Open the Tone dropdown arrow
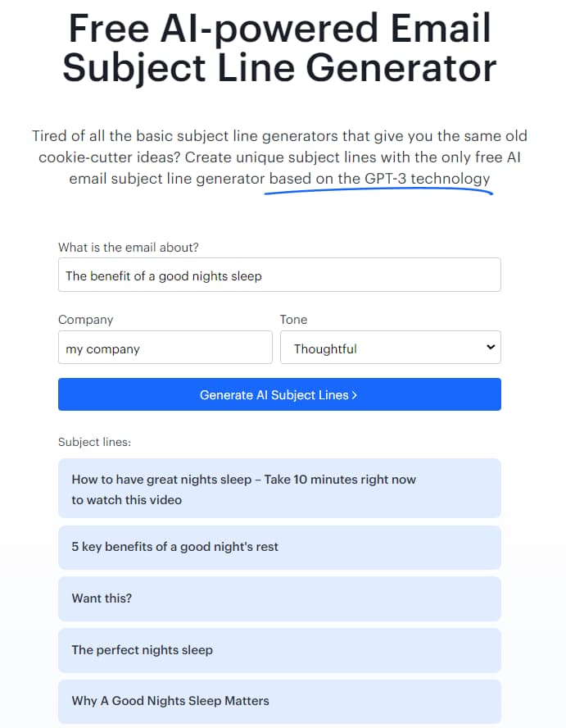Viewport: 566px width, 728px height. coord(491,347)
